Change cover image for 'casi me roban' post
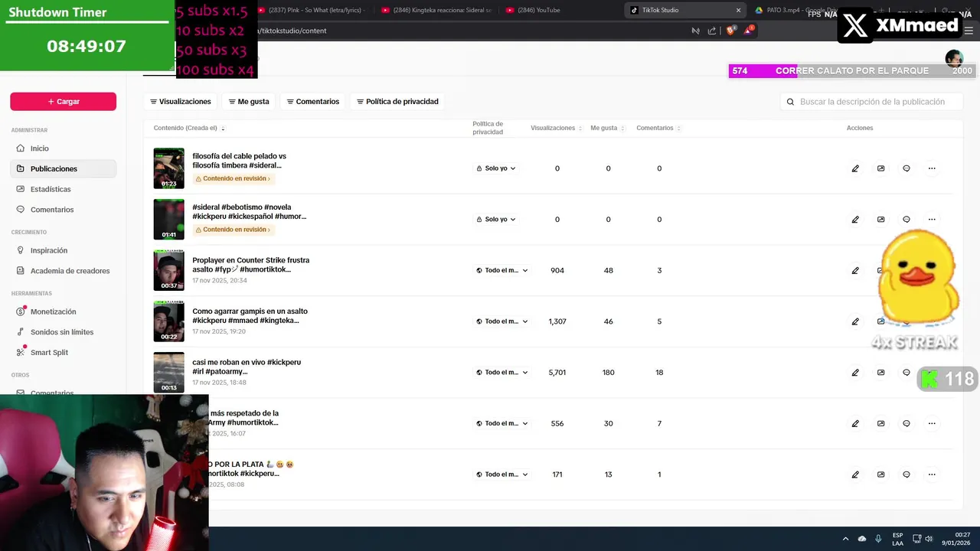 [880, 373]
